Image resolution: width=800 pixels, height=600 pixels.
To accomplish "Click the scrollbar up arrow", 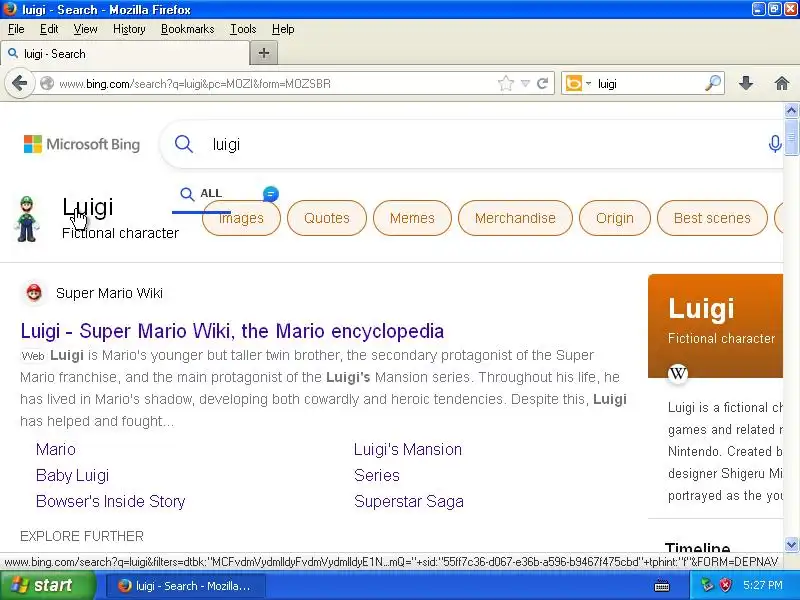I will tap(791, 110).
